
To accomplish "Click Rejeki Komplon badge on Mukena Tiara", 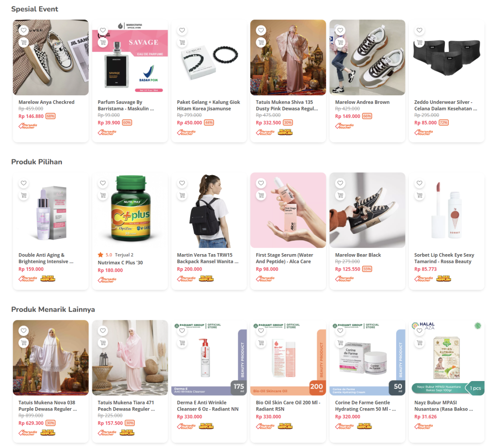I will pyautogui.click(x=127, y=433).
